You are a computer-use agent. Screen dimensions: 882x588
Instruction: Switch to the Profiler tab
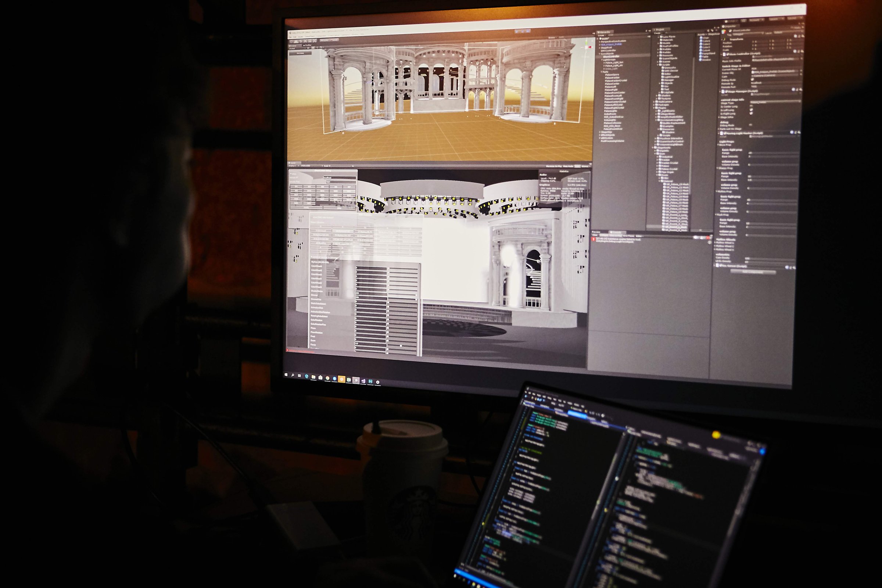308,45
